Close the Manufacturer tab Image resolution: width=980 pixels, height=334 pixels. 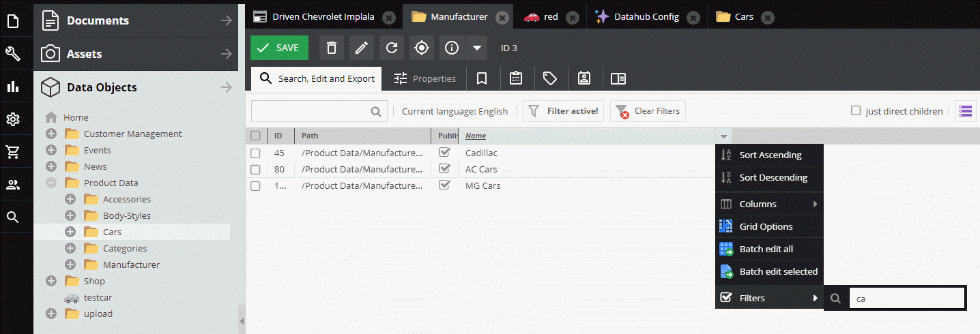coord(502,17)
